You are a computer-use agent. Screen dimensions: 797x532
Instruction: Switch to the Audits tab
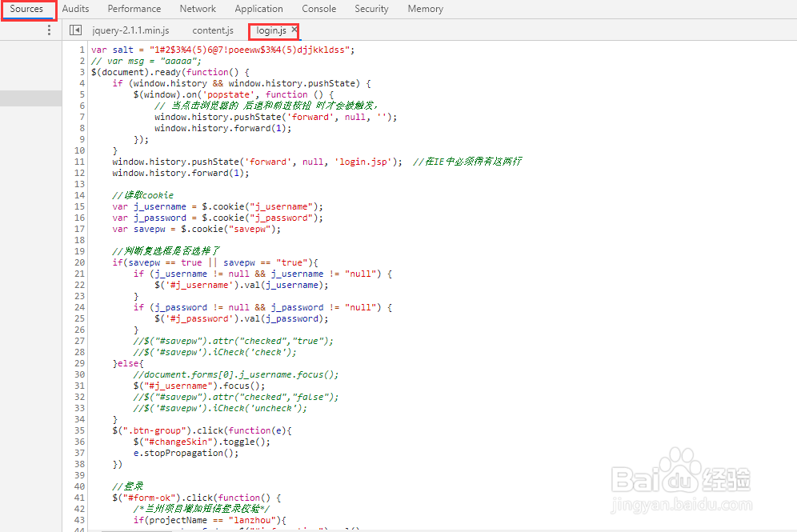[75, 9]
